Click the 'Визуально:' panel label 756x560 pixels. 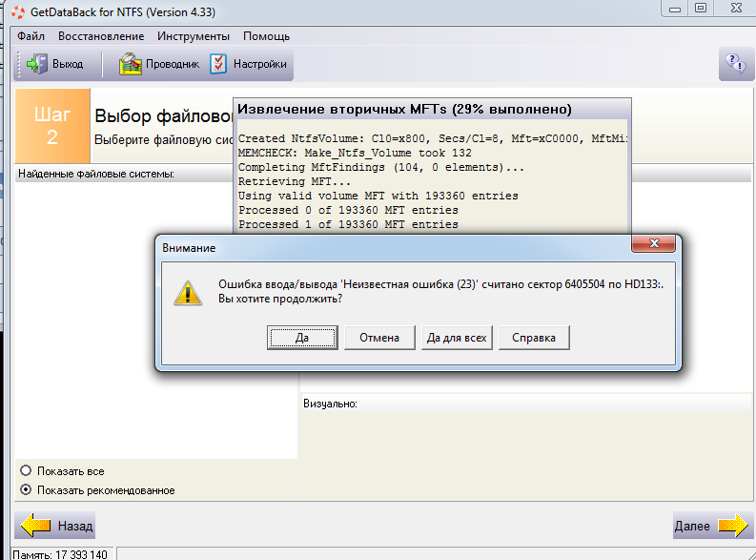330,404
